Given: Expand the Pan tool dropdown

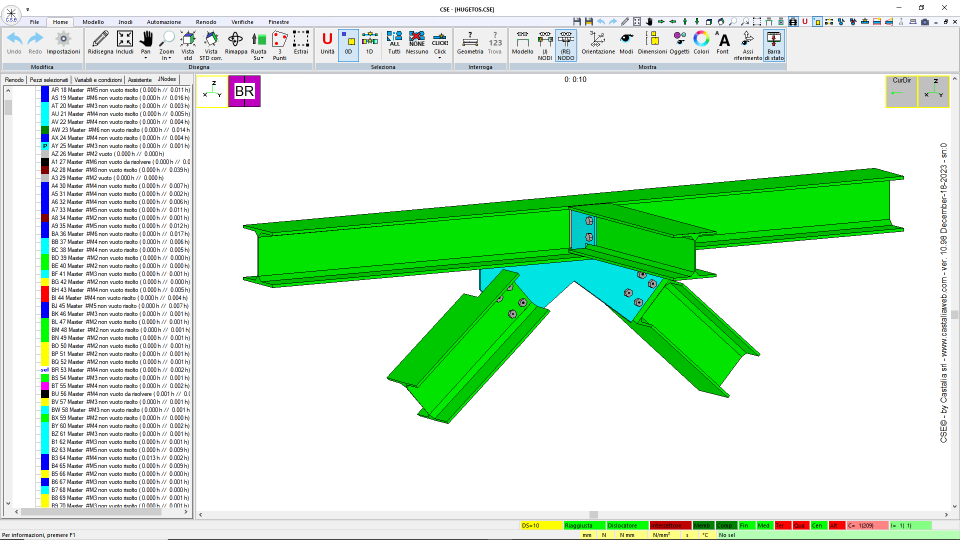Looking at the screenshot, I should (146, 58).
